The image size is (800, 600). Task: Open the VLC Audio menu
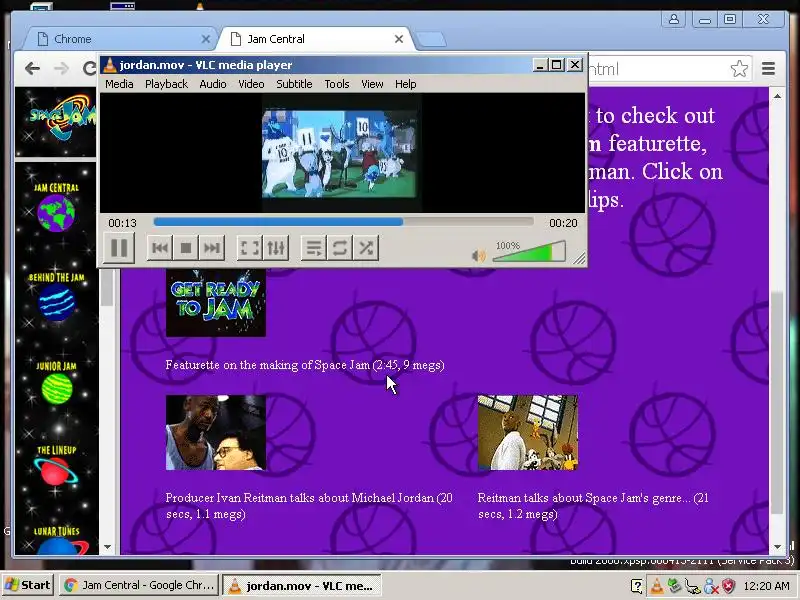(x=213, y=84)
